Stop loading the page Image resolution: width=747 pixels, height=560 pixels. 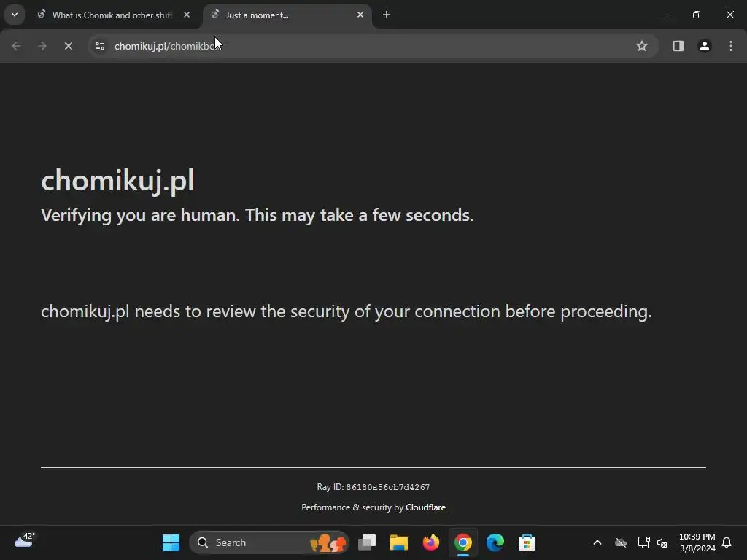[x=69, y=46]
